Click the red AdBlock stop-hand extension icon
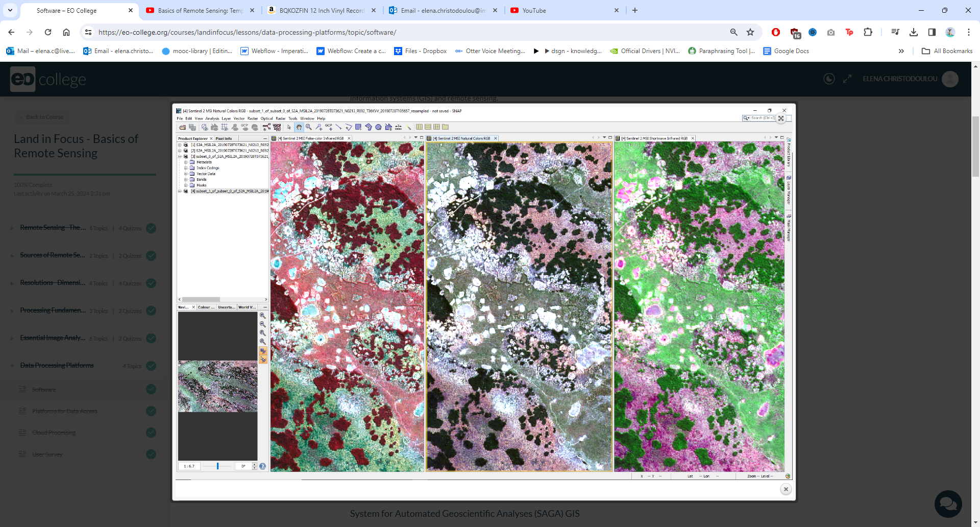980x527 pixels. 776,32
